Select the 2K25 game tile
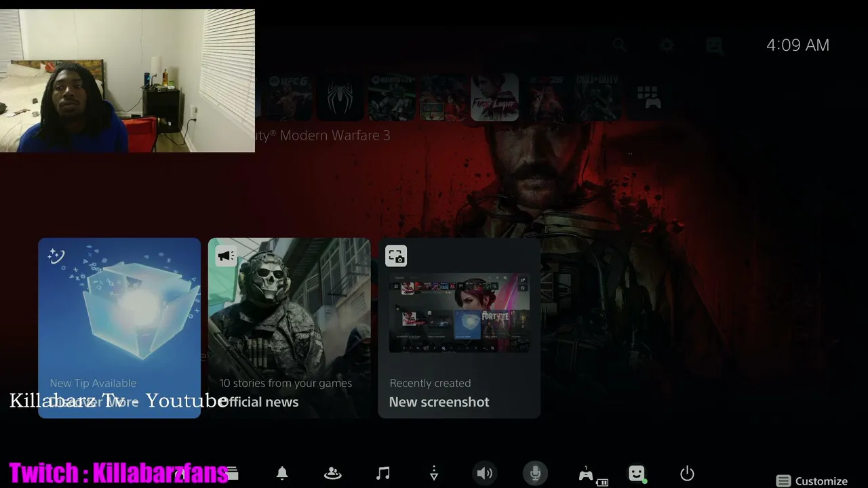The image size is (868, 488). coord(547,98)
